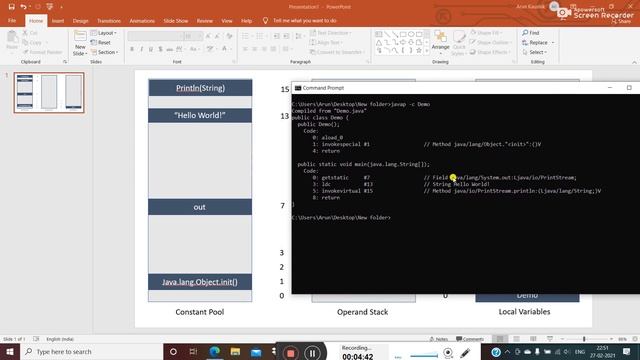Expand the shapes gallery More arrow
This screenshot has height=360, width=640.
pyautogui.click(x=427, y=51)
